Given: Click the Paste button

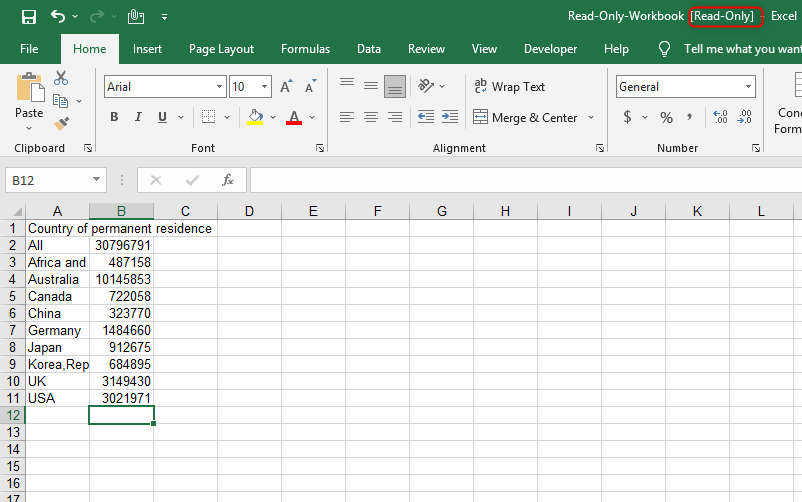Looking at the screenshot, I should pos(29,98).
